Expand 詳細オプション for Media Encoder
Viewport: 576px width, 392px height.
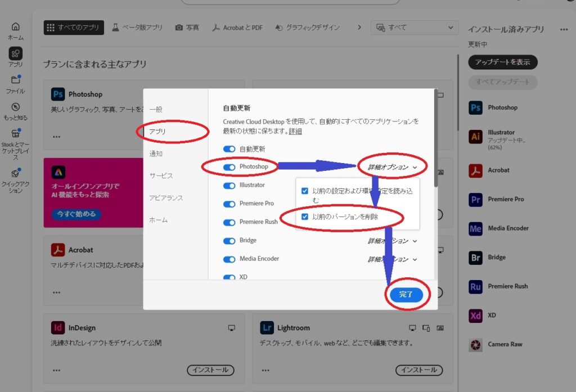[392, 259]
